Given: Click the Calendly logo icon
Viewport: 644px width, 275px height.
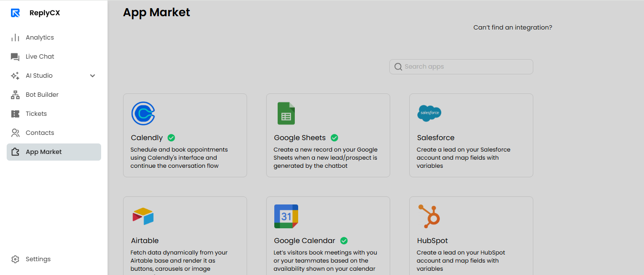Looking at the screenshot, I should pyautogui.click(x=143, y=113).
